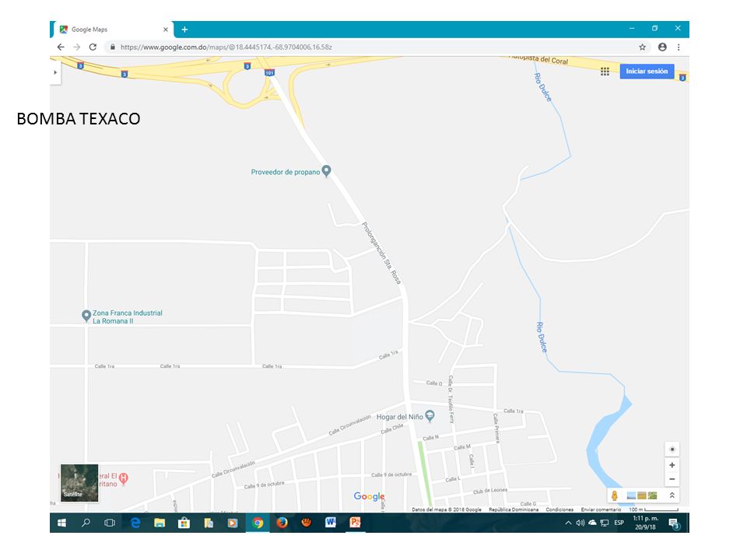This screenshot has height=560, width=747.
Task: Open the Google apps grid icon
Action: tap(605, 72)
